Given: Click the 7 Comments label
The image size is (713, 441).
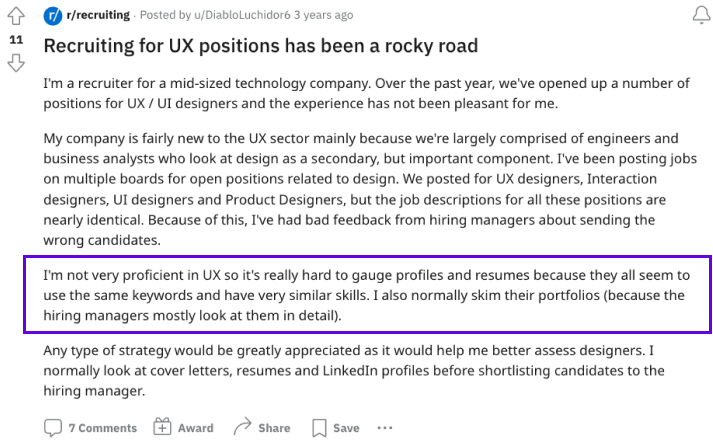Looking at the screenshot, I should pos(103,428).
